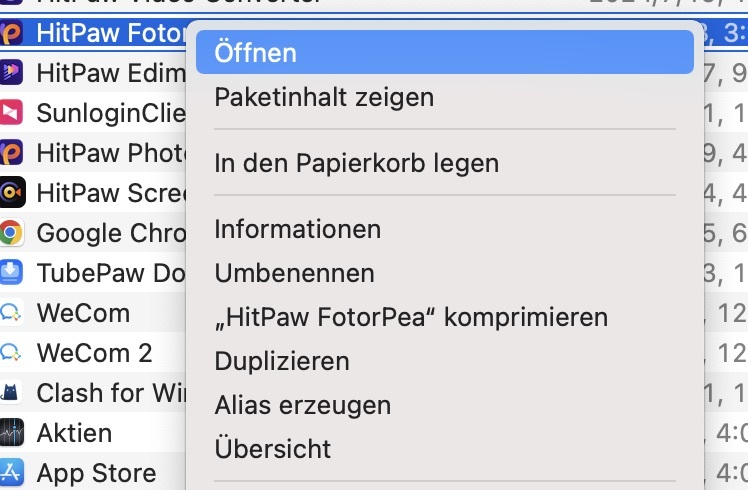Click the HitPaw Screen Recorder icon

click(11, 193)
